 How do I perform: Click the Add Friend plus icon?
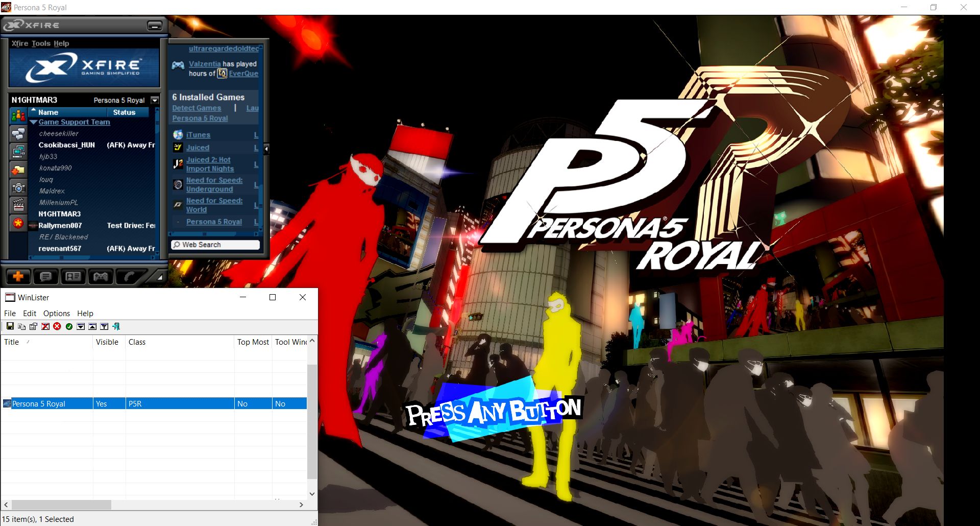point(19,277)
